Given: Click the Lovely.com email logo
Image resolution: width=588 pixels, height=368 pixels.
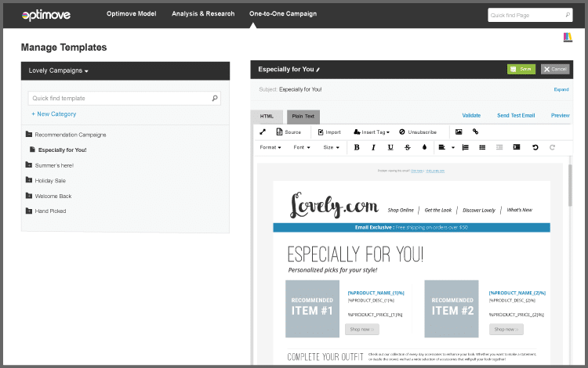Looking at the screenshot, I should click(x=334, y=205).
